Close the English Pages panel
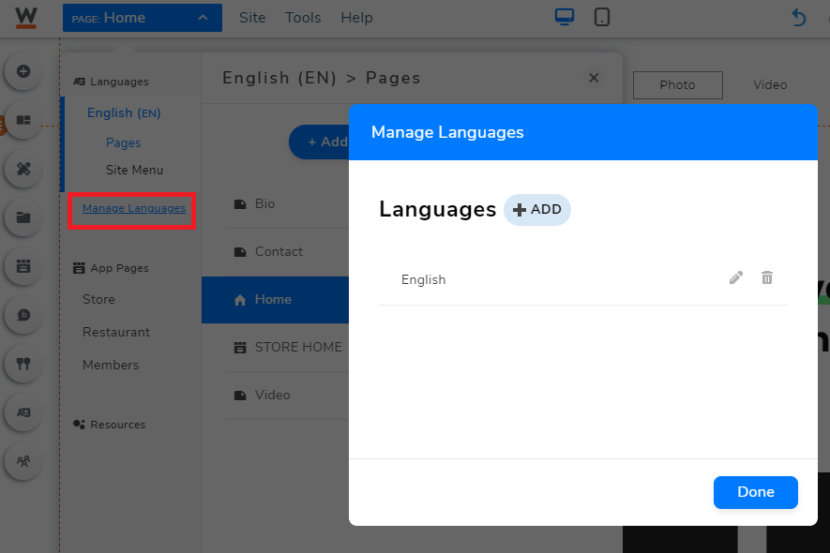This screenshot has width=830, height=553. tap(593, 78)
